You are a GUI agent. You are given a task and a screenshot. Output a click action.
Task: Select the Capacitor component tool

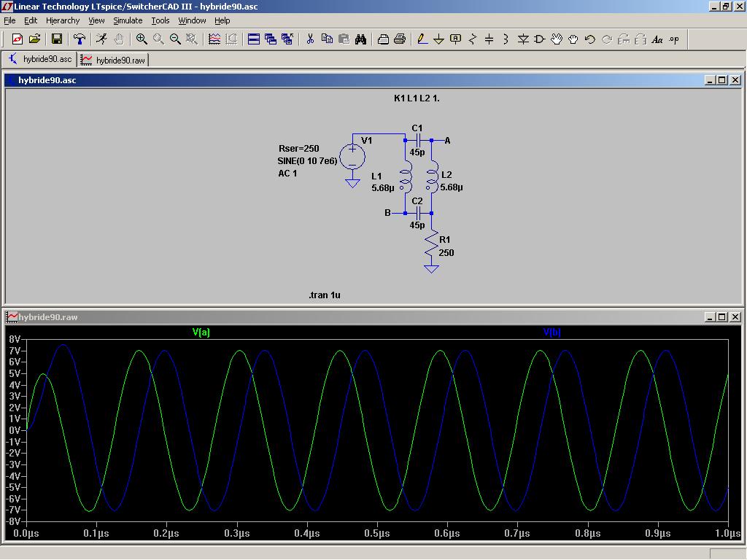(x=489, y=39)
